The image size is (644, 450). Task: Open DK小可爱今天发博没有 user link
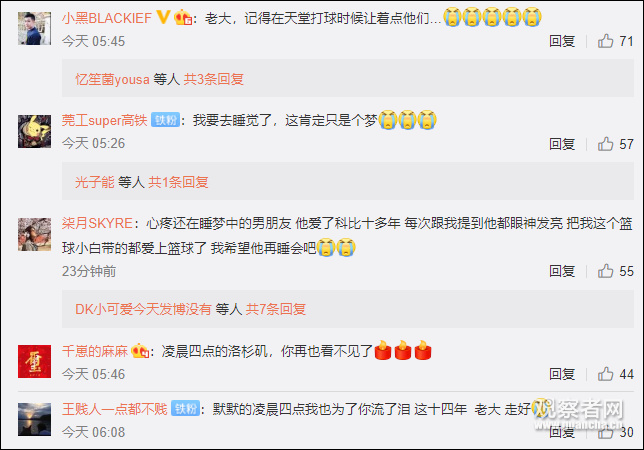143,309
